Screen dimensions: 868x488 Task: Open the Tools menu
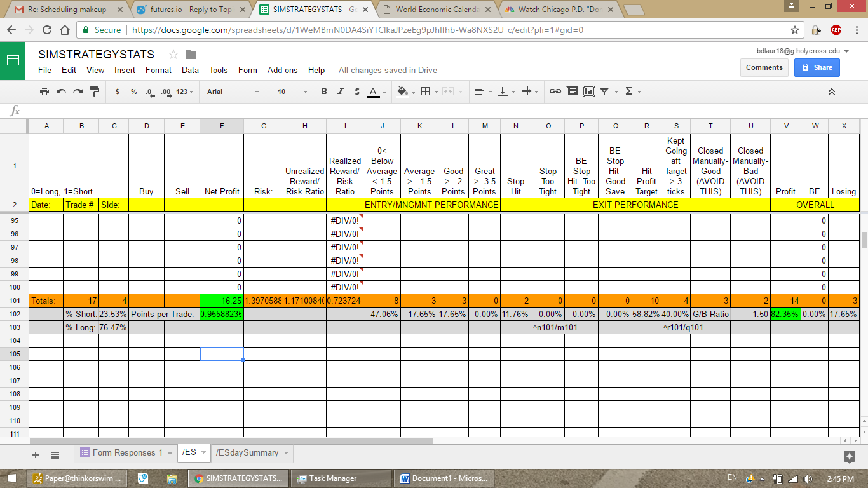218,70
